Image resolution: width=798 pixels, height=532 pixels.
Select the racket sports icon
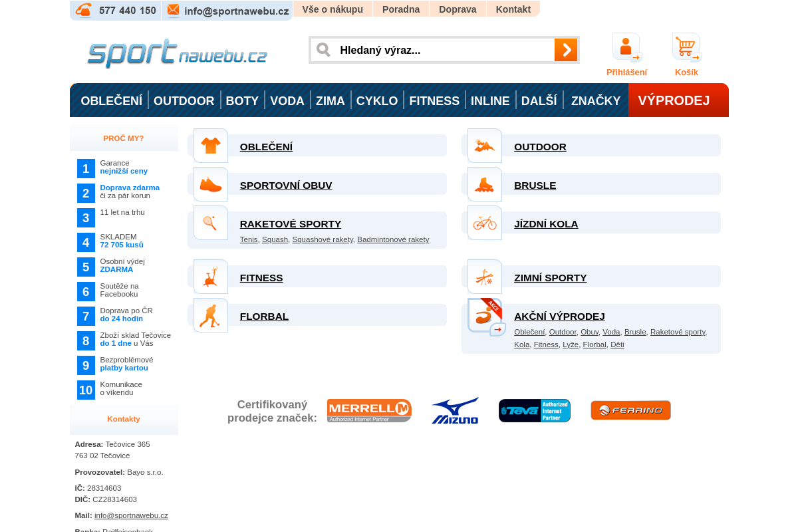(x=211, y=223)
